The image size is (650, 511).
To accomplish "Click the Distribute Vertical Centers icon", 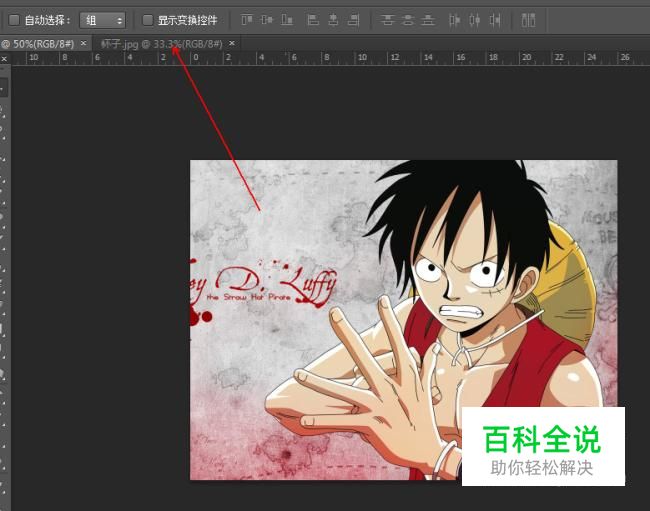I will pos(408,19).
